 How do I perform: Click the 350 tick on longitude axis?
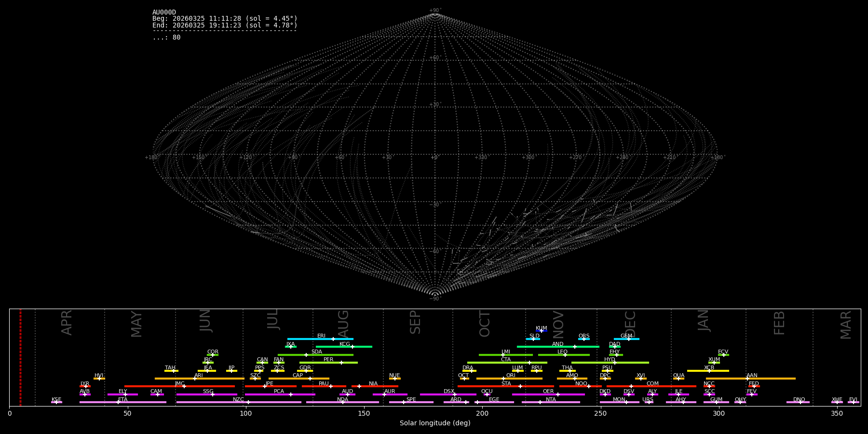pyautogui.click(x=837, y=413)
